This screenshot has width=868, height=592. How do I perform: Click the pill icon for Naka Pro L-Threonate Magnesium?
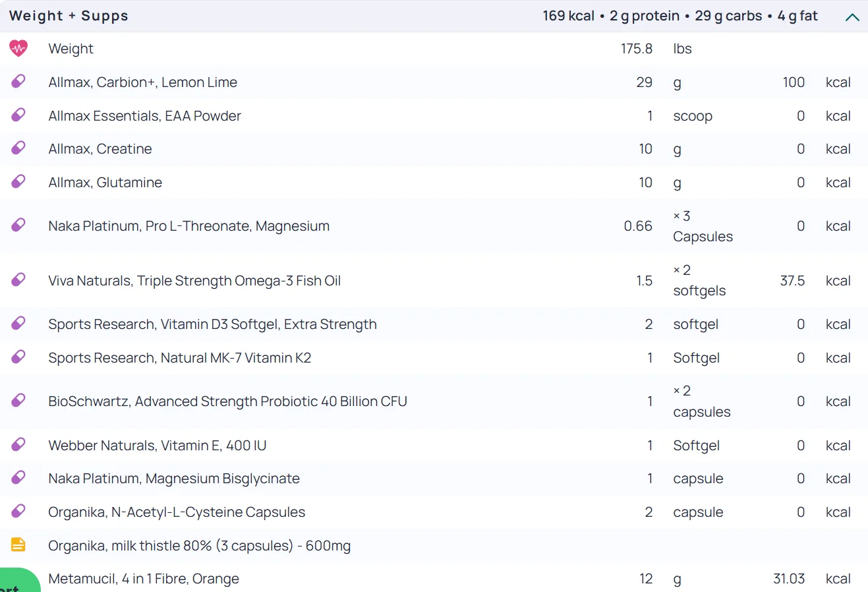tap(18, 225)
